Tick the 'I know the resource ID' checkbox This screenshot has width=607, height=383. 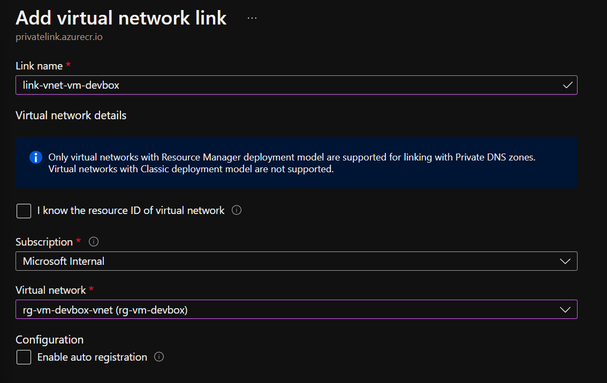(x=24, y=211)
